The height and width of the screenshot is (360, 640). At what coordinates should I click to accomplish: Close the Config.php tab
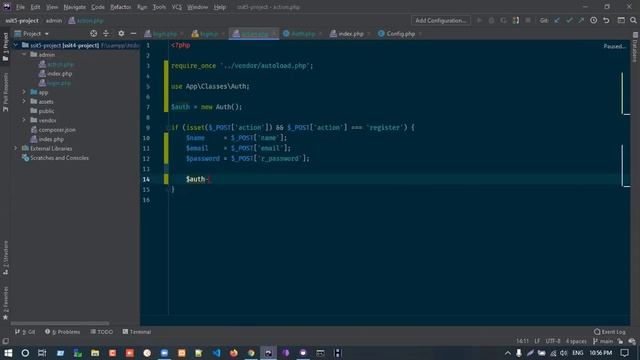(x=420, y=34)
